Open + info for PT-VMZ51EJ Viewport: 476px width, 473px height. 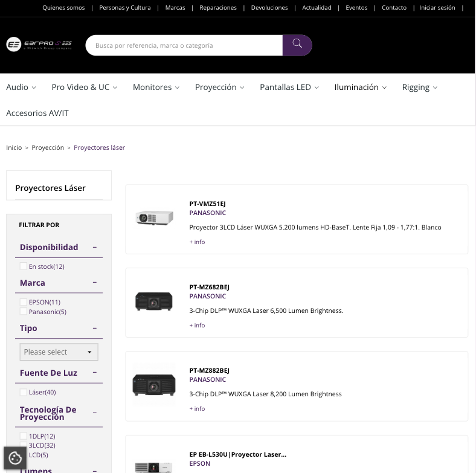coord(197,242)
